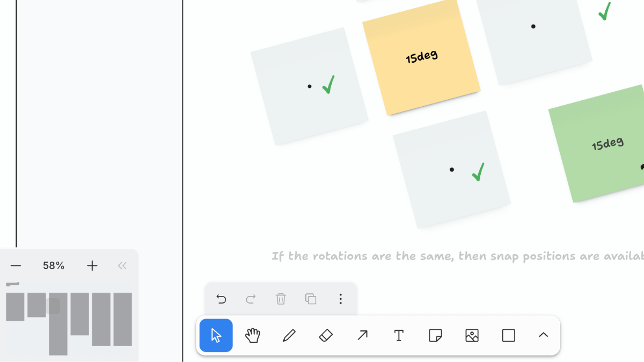
Task: Zoom in with the plus button
Action: click(92, 265)
